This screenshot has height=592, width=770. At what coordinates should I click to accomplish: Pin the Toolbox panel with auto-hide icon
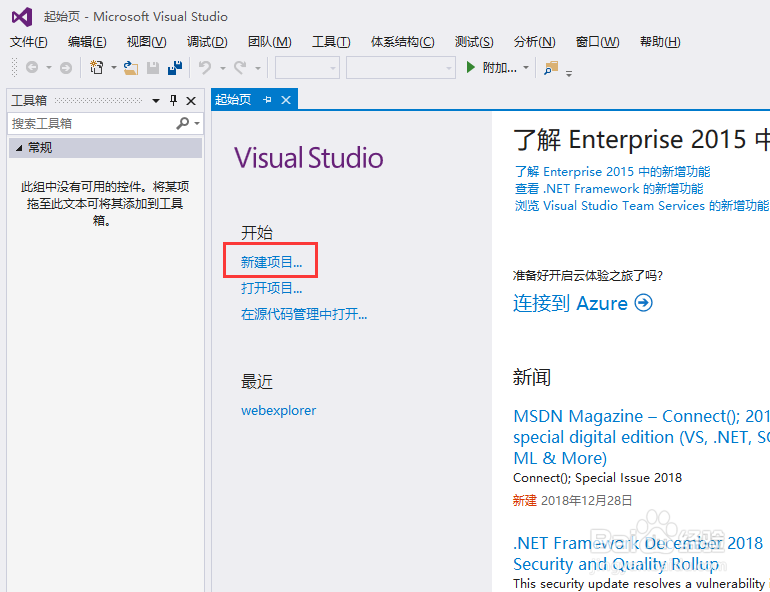(x=173, y=101)
